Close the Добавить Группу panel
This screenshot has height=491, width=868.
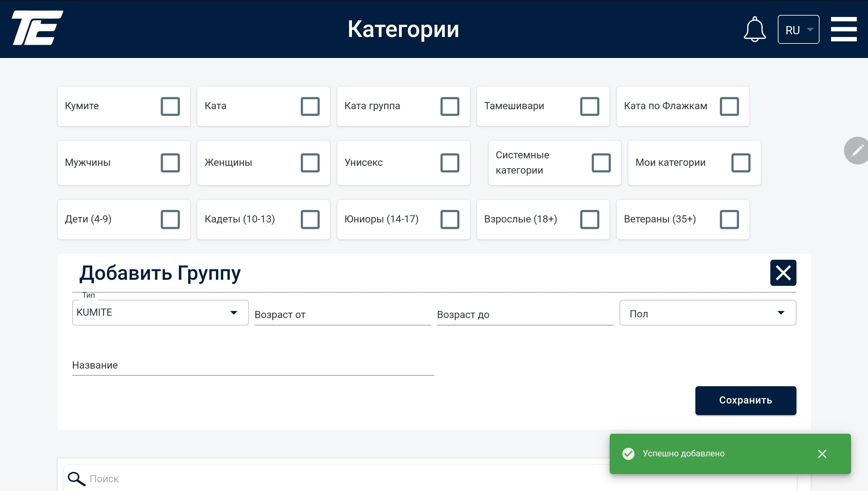pyautogui.click(x=783, y=273)
